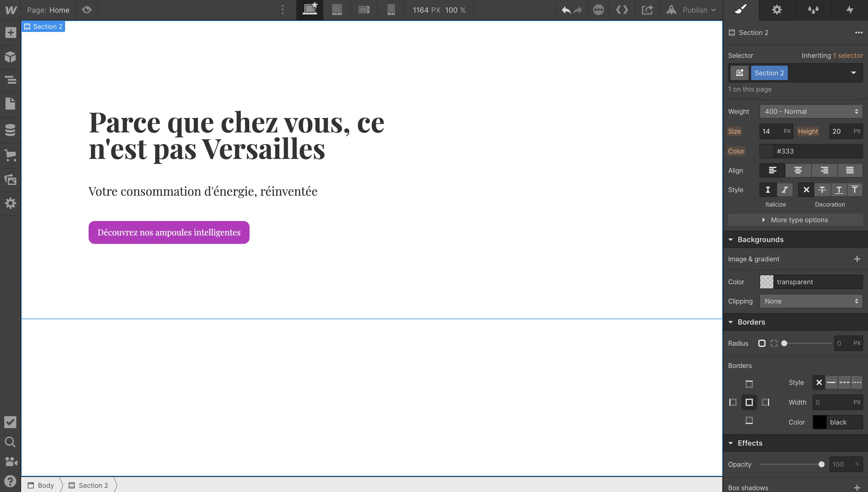Image resolution: width=868 pixels, height=492 pixels.
Task: Open the Assets images panel
Action: coord(11,179)
